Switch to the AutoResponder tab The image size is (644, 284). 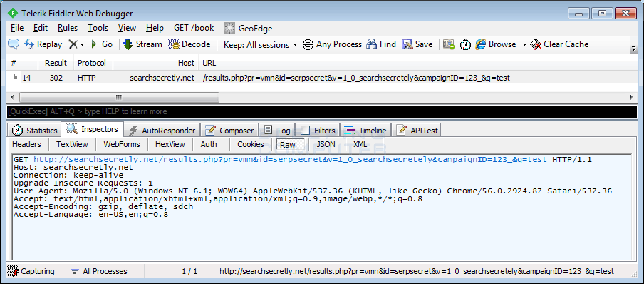pos(162,131)
